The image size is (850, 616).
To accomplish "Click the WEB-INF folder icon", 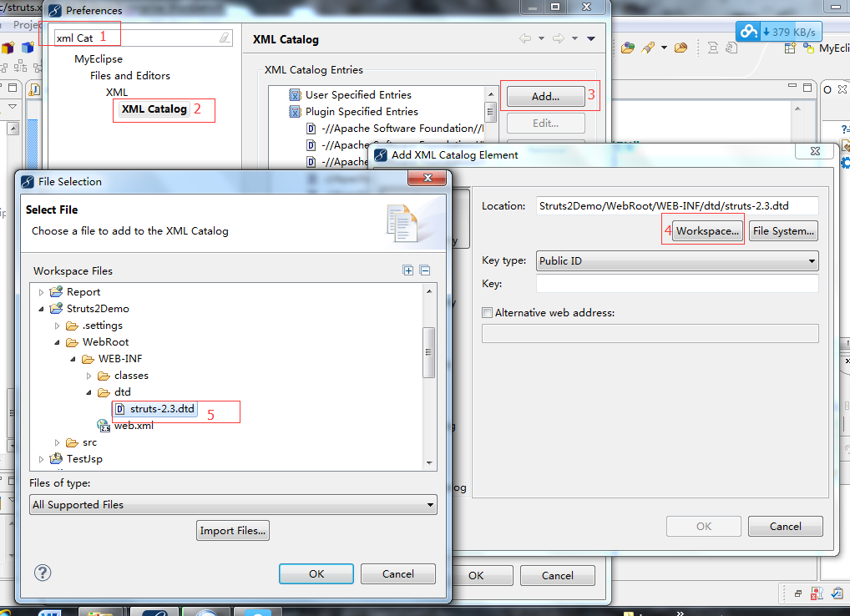I will point(88,359).
